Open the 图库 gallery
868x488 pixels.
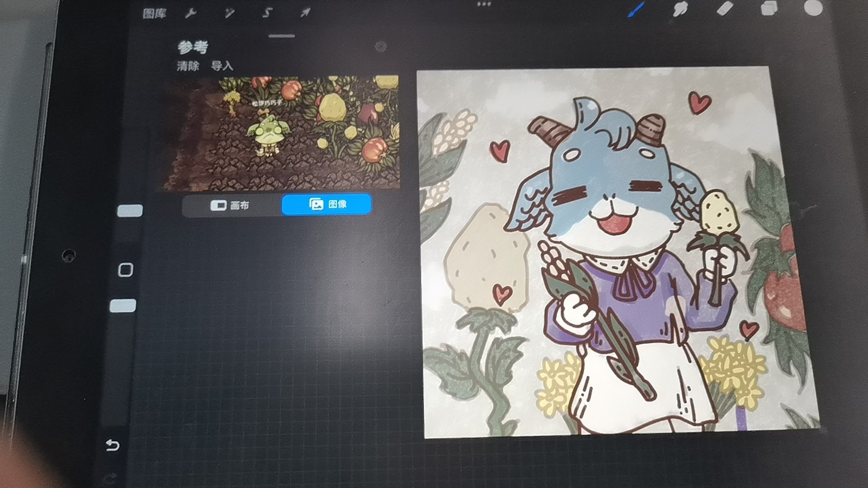click(155, 14)
